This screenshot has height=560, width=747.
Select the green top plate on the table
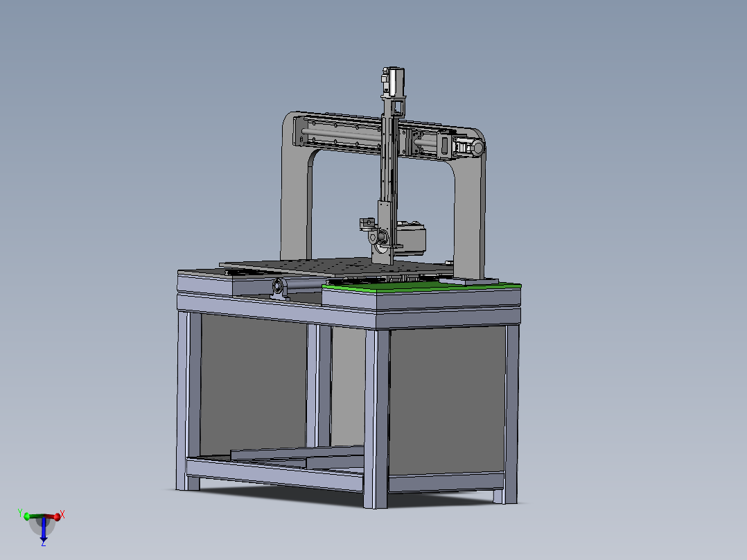(x=421, y=286)
